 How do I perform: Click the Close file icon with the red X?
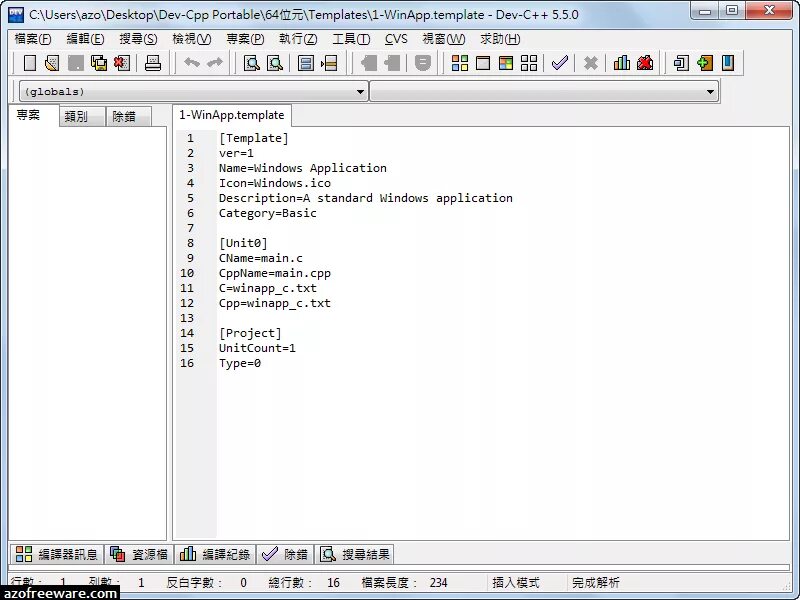[122, 63]
